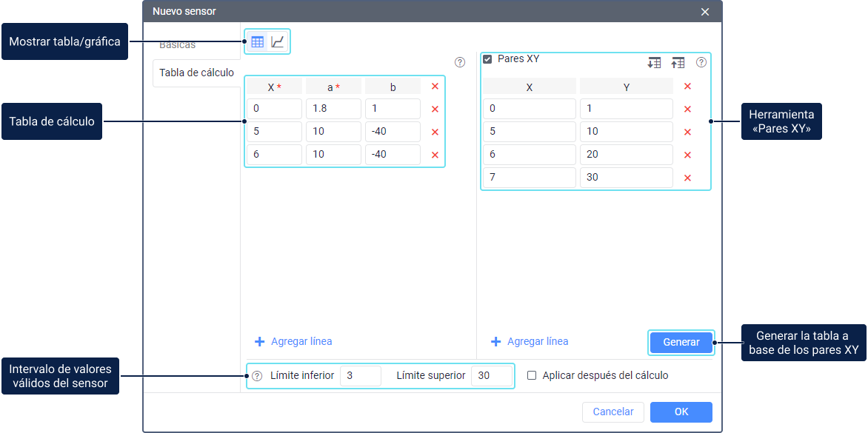The height and width of the screenshot is (433, 868).
Task: Edit Pares XY X field with value 5
Action: (530, 132)
